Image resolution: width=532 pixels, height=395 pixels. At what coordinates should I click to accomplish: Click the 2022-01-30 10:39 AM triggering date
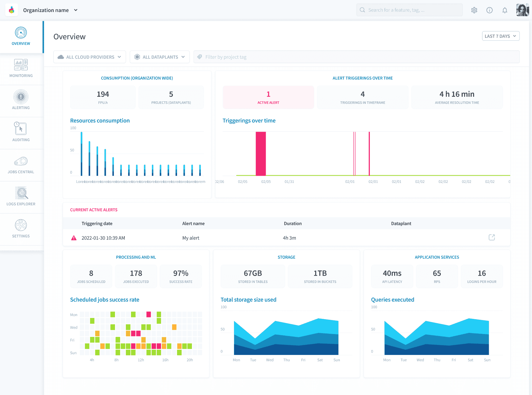tap(103, 238)
